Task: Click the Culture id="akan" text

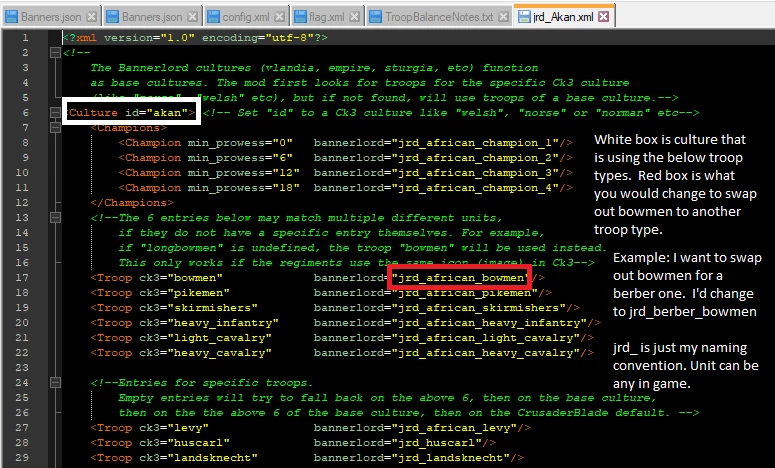Action: pyautogui.click(x=131, y=113)
